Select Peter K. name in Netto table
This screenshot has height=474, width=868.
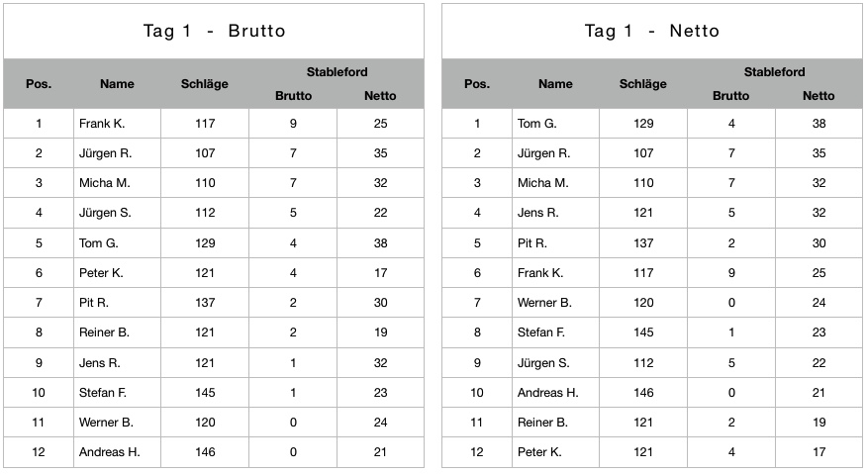[x=539, y=452]
